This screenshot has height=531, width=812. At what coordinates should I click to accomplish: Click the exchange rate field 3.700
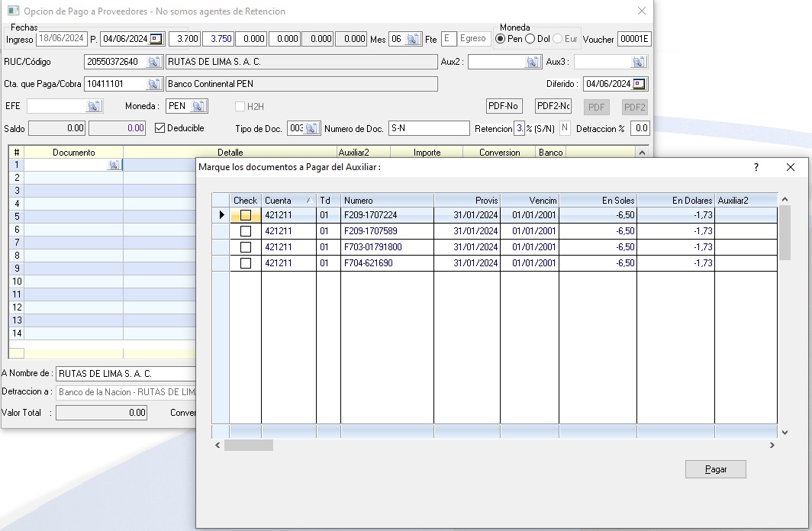tap(185, 39)
